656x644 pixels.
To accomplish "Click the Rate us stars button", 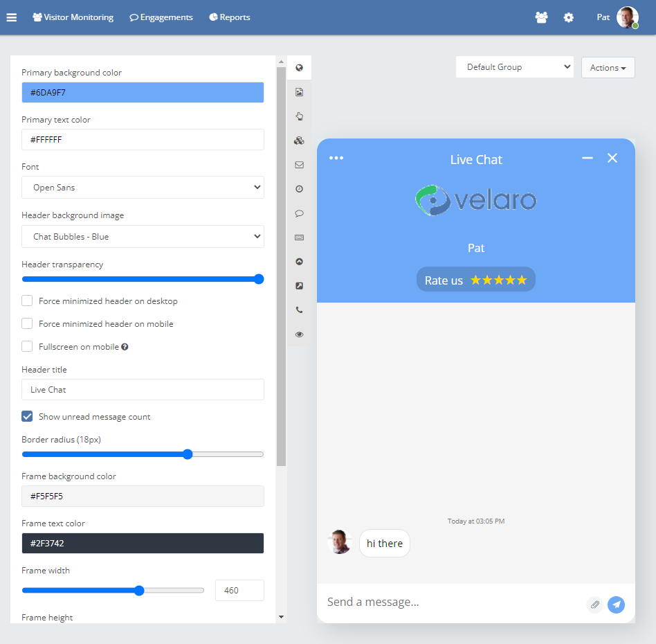I will tap(475, 280).
